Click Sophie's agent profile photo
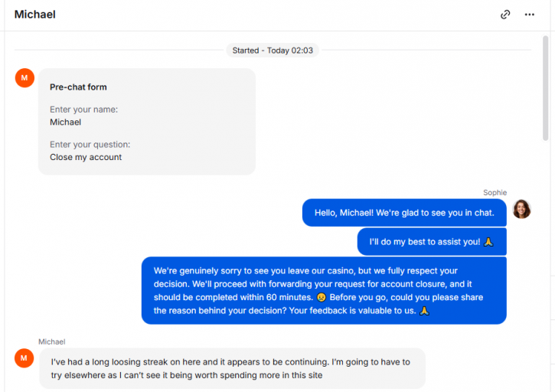555x392 pixels. pyautogui.click(x=522, y=209)
